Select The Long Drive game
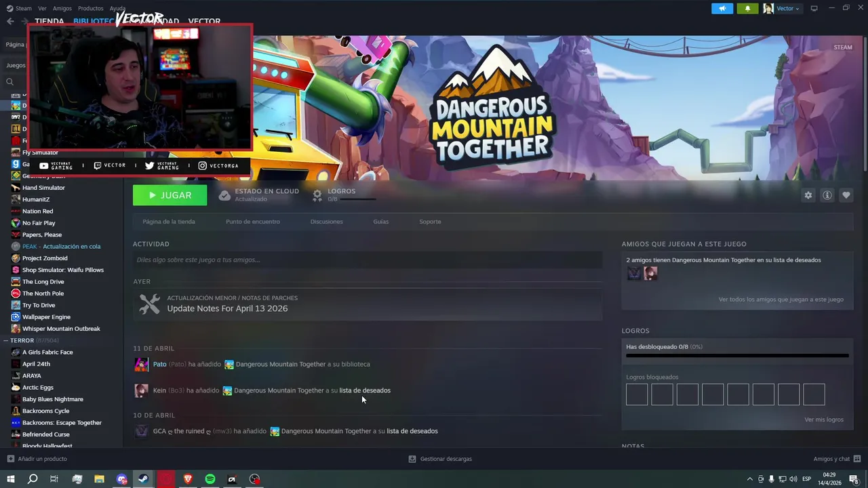The image size is (868, 488). [x=43, y=281]
